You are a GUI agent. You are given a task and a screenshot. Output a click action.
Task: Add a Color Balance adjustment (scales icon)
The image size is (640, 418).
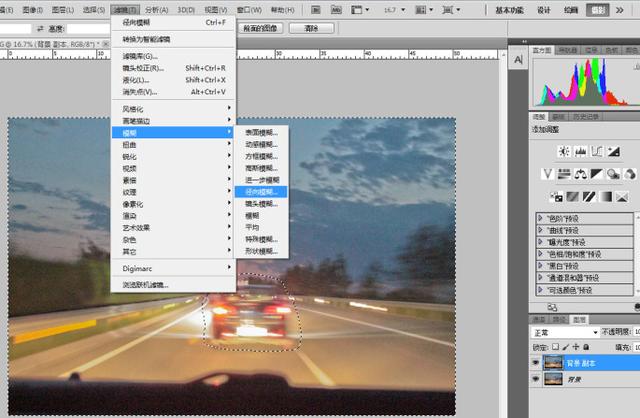tap(580, 174)
